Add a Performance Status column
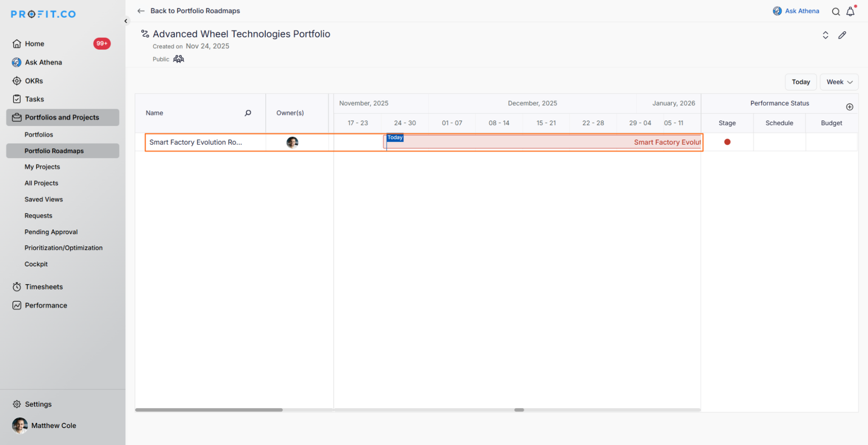The height and width of the screenshot is (445, 868). click(x=850, y=107)
